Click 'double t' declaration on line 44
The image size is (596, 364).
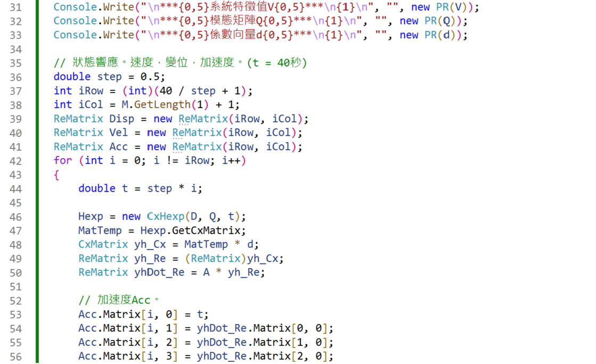click(103, 188)
